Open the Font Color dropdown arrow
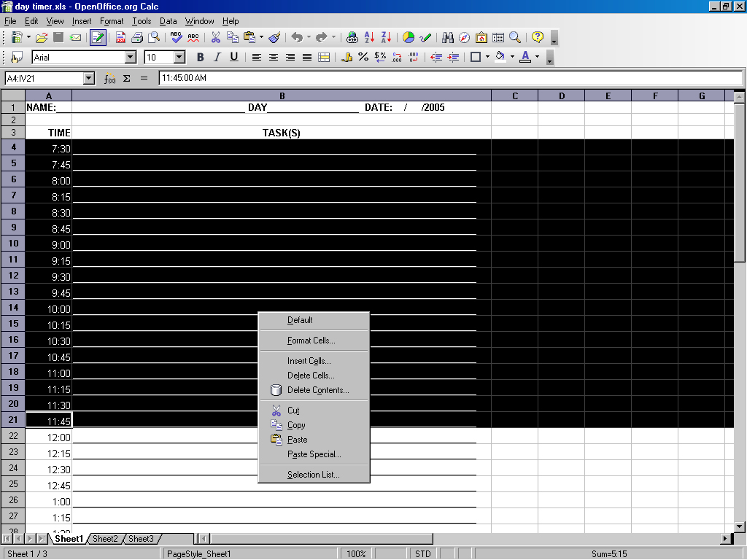Image resolution: width=747 pixels, height=560 pixels. coord(538,57)
